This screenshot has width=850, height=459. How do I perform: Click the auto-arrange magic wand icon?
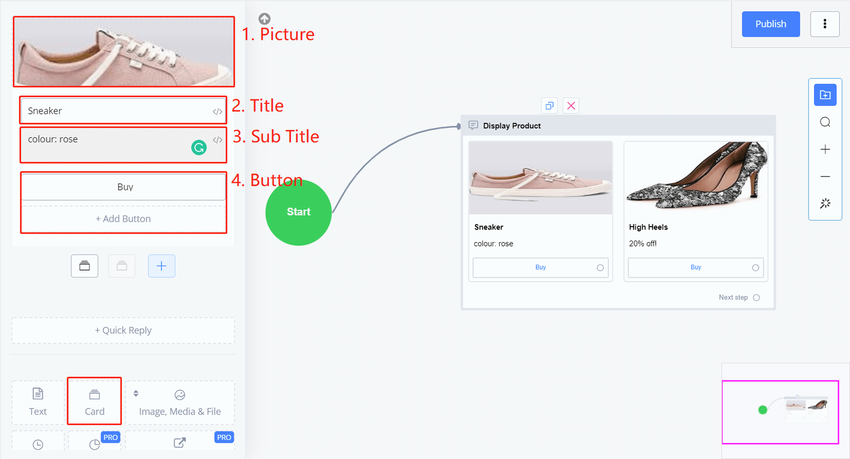pos(825,203)
